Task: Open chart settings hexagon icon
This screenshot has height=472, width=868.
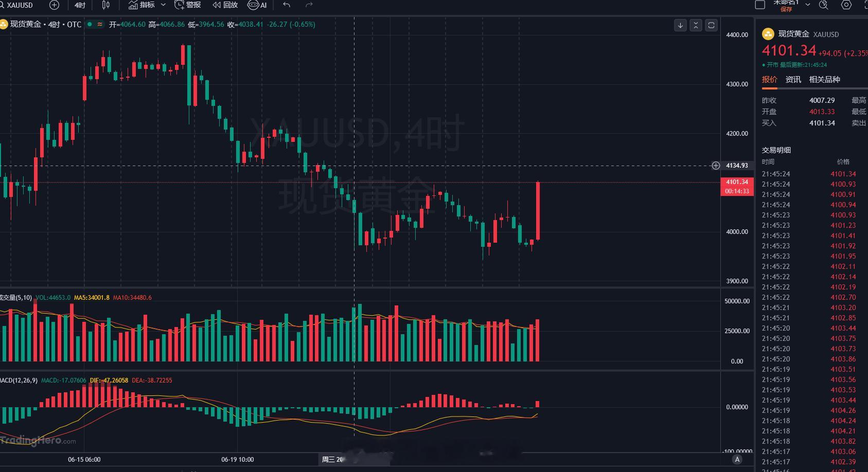Action: point(846,5)
